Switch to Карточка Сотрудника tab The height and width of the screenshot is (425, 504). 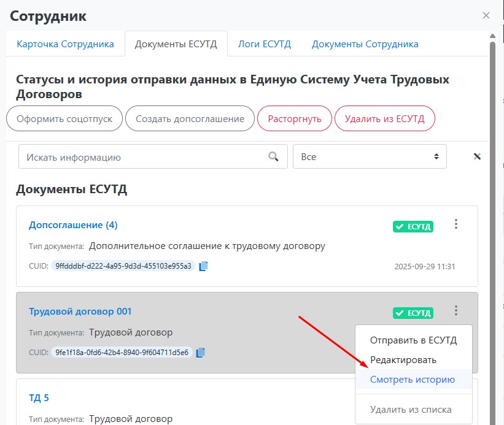(65, 44)
